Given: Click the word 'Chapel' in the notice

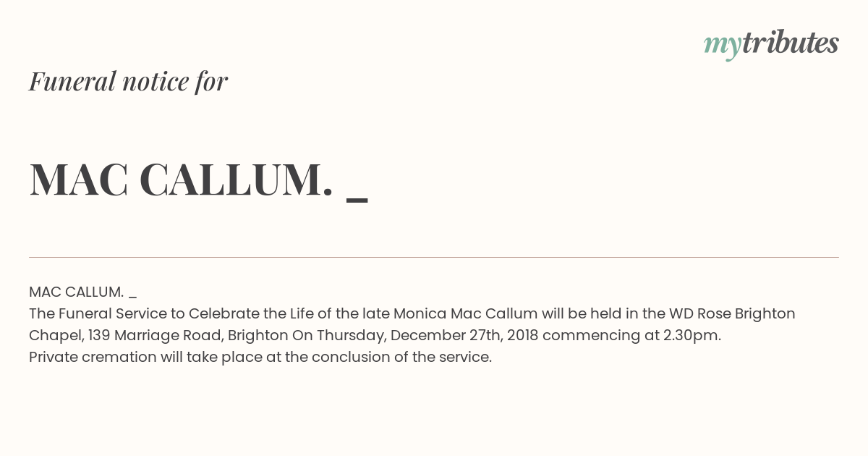Looking at the screenshot, I should coord(56,335).
